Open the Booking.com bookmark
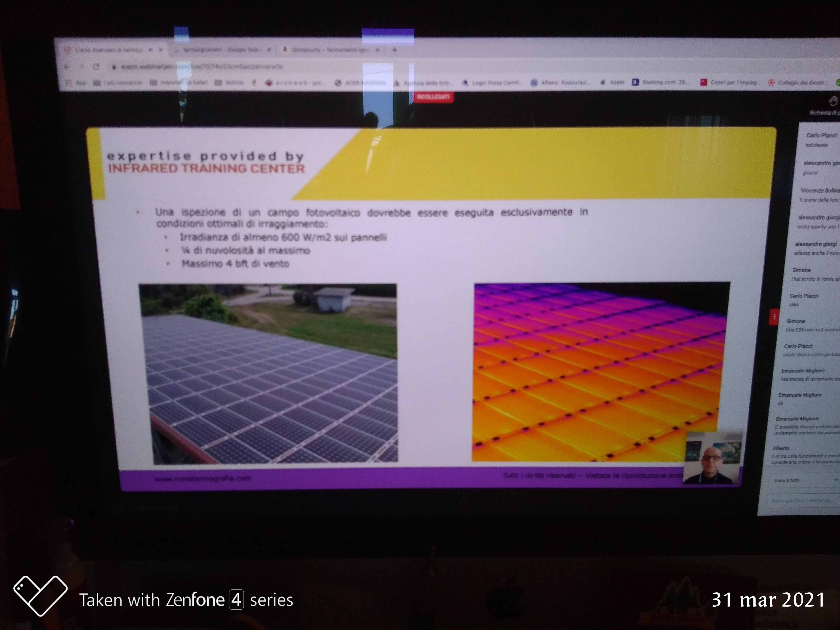This screenshot has height=630, width=840. (x=661, y=82)
